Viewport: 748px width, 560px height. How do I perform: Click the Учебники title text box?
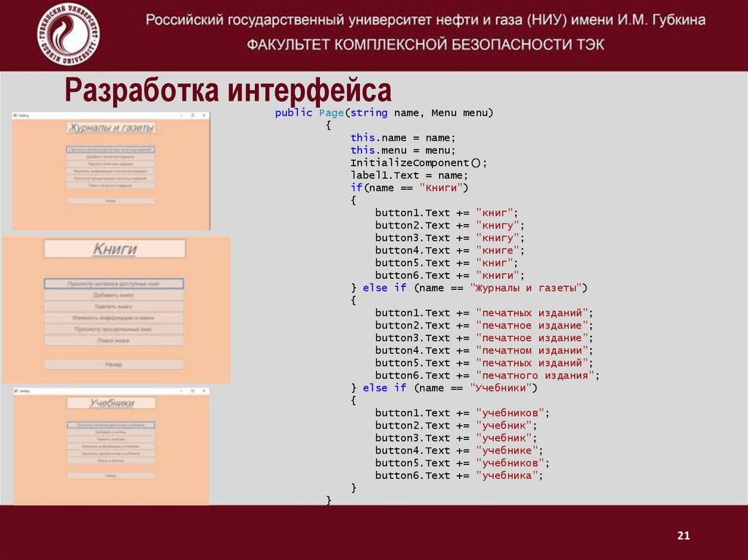pyautogui.click(x=112, y=403)
